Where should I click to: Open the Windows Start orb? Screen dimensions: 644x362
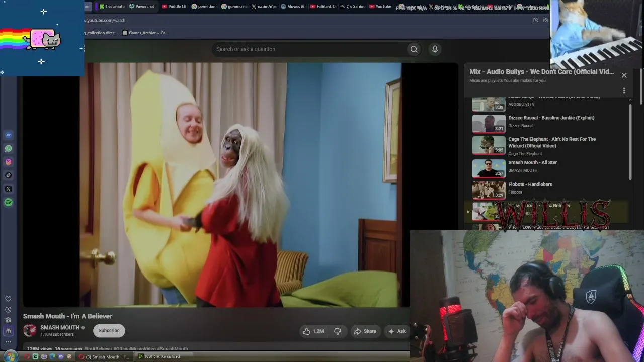(x=10, y=356)
